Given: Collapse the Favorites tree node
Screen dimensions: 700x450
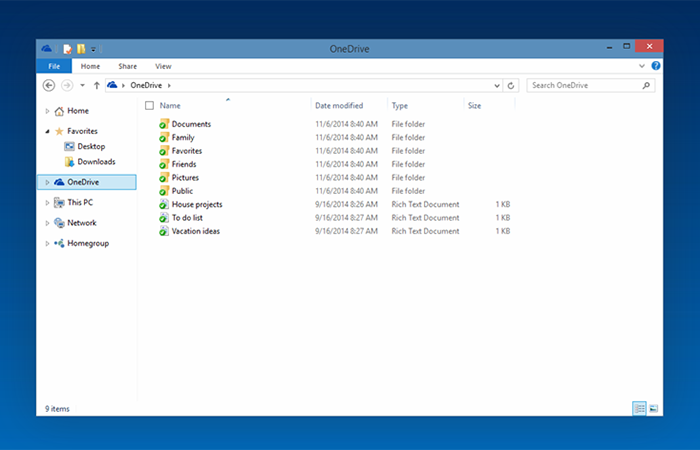Looking at the screenshot, I should click(x=47, y=131).
